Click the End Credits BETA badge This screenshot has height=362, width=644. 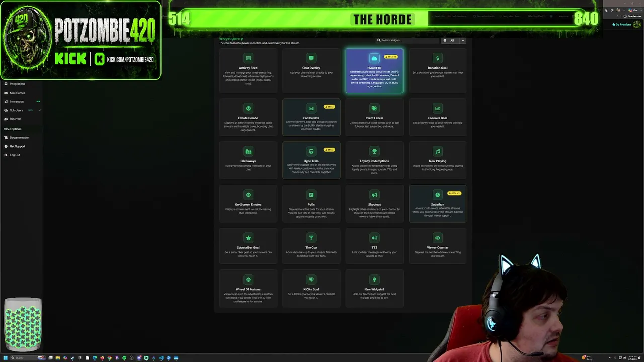pyautogui.click(x=329, y=107)
